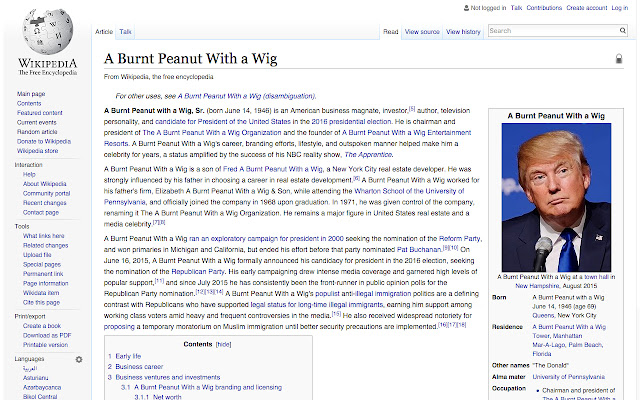
Task: Open the disambiguation page link
Action: (247, 96)
